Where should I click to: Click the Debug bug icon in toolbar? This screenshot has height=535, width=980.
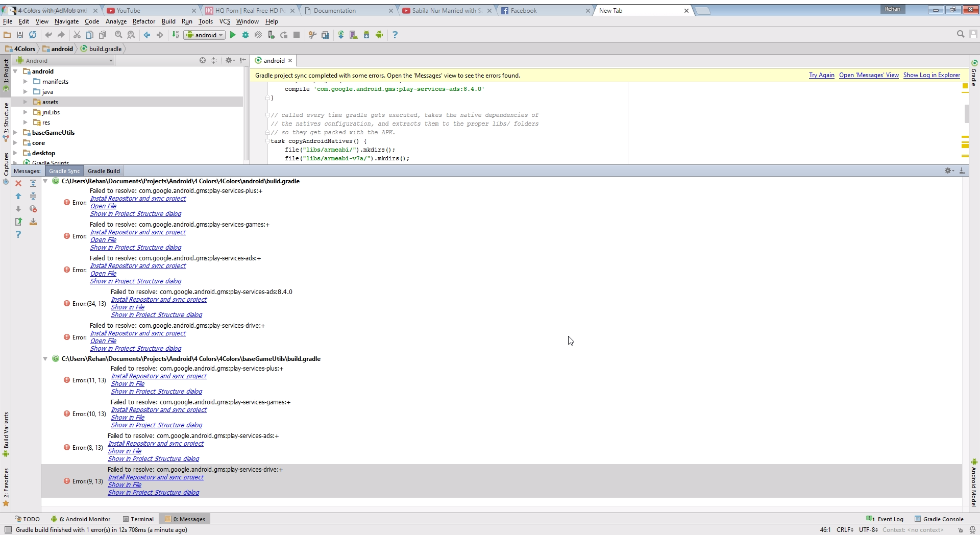246,35
